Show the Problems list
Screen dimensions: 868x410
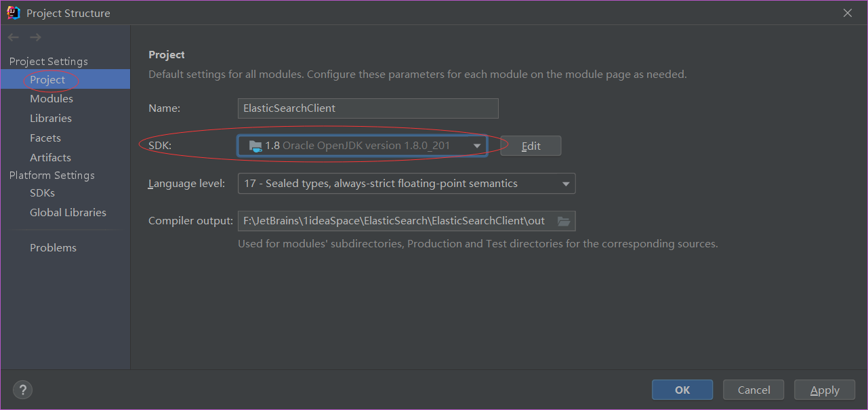point(53,248)
